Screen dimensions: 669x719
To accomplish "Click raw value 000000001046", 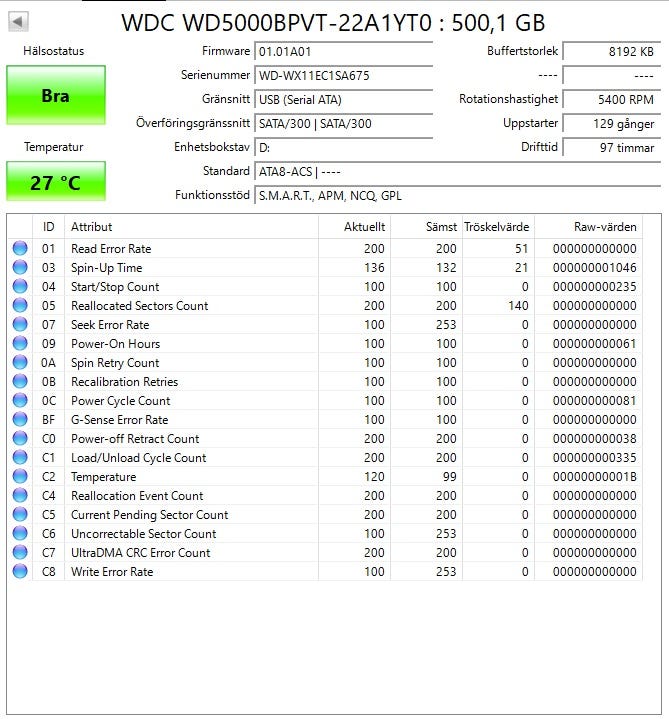I will tap(594, 267).
